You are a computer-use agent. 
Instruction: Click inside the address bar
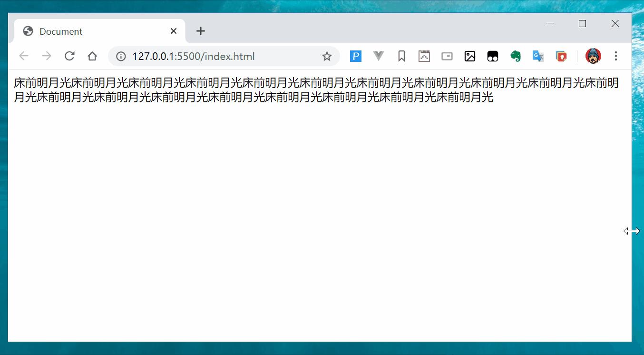[214, 56]
